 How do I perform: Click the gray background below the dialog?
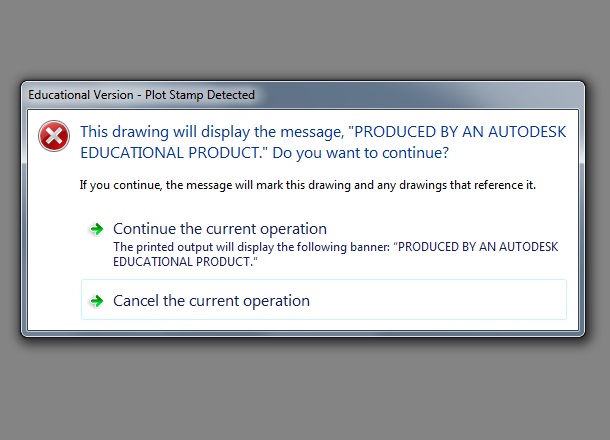click(305, 389)
